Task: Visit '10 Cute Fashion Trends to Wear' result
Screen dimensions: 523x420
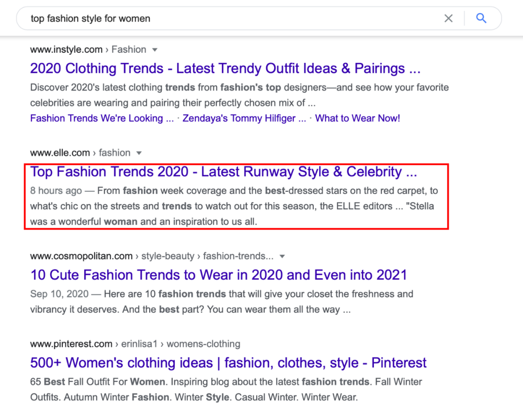Action: coord(218,275)
